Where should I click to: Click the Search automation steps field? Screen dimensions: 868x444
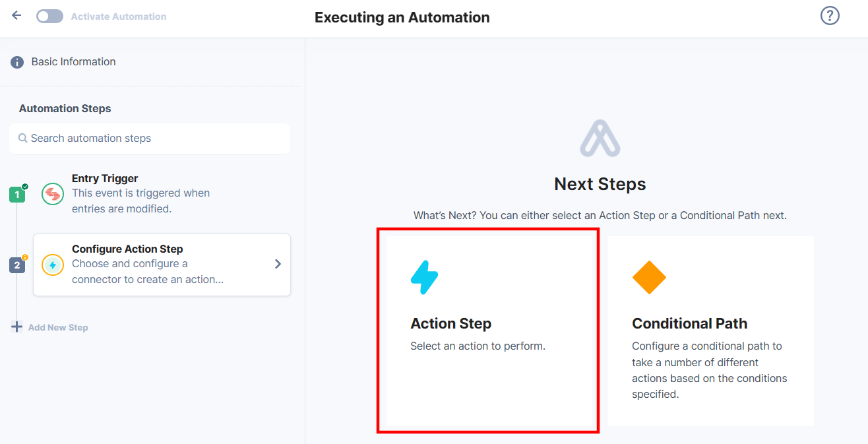150,139
